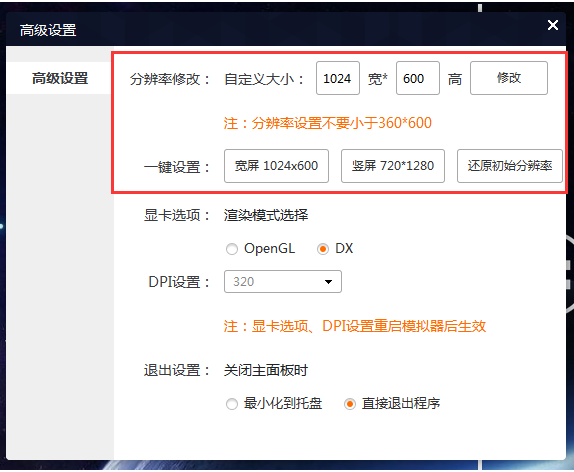The height and width of the screenshot is (472, 574).
Task: Click the note 注：显卡选项、DPI设置重启模拟器后生效
Action: click(x=355, y=326)
